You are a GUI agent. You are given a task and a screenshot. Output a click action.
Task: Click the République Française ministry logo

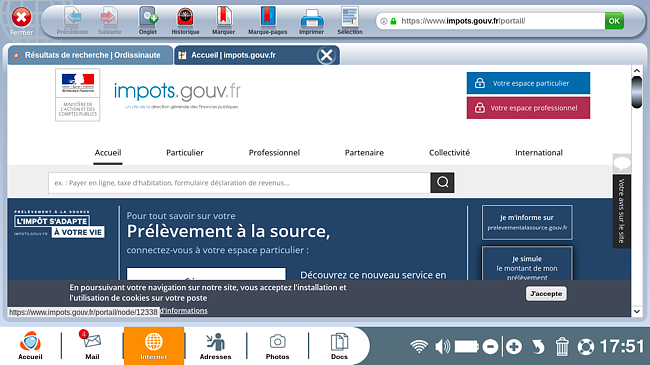pos(78,95)
